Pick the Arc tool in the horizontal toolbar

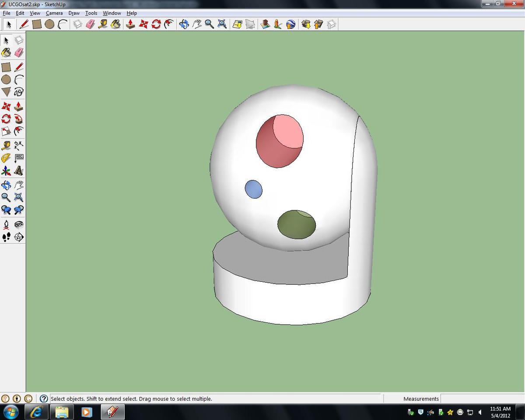[63, 24]
